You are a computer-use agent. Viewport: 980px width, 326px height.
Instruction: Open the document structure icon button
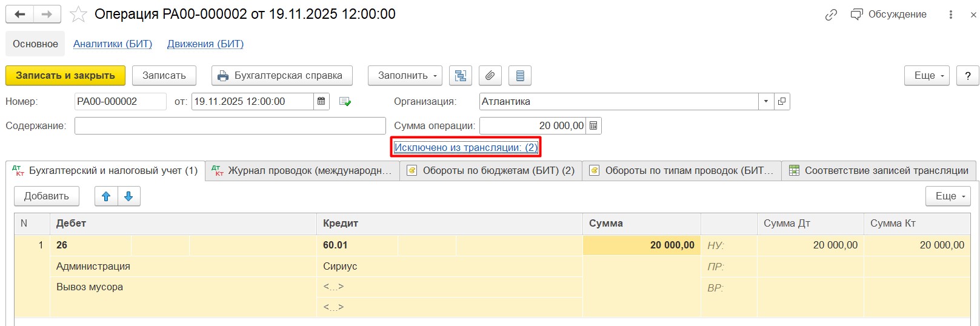[461, 76]
